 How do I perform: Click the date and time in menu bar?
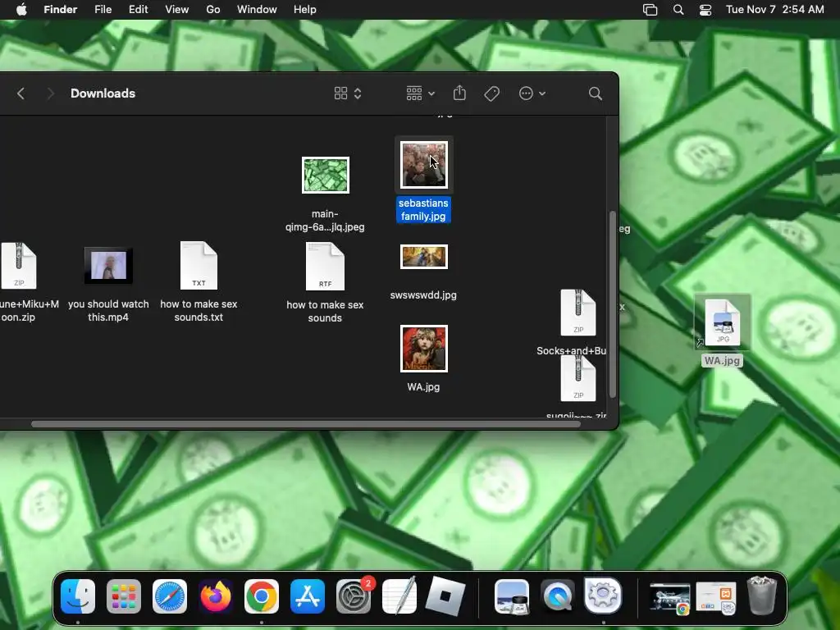(774, 10)
